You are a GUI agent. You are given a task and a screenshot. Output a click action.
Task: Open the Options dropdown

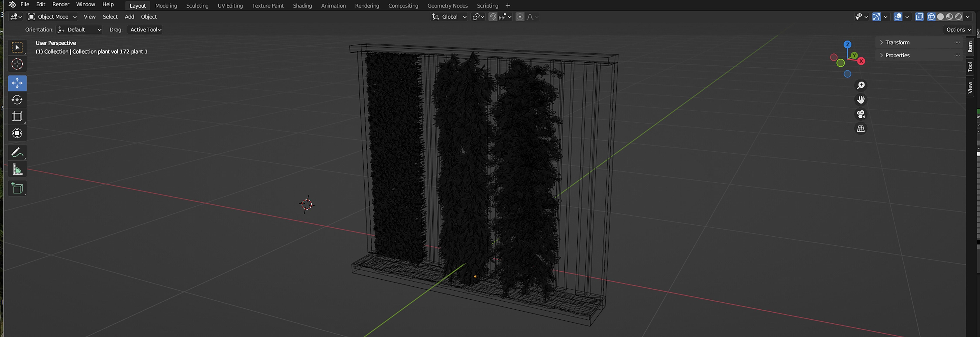tap(958, 30)
